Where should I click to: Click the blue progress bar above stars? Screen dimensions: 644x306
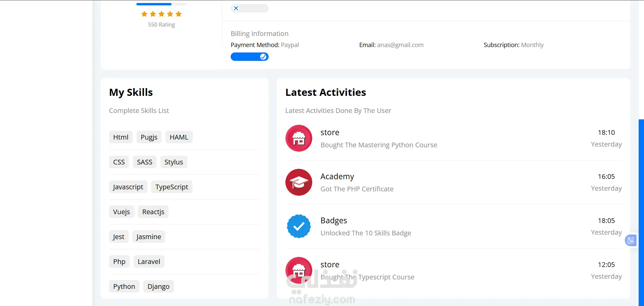click(x=162, y=4)
